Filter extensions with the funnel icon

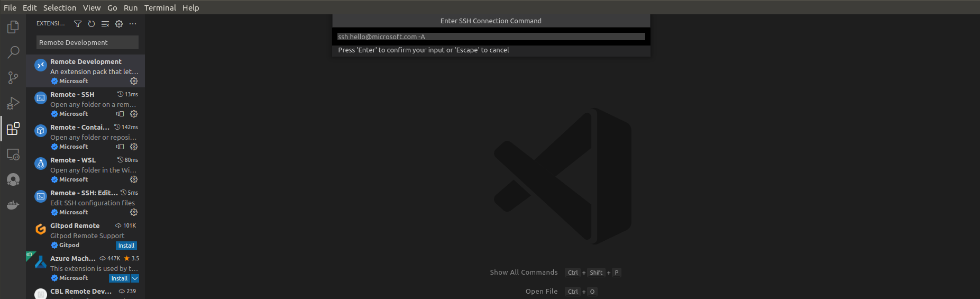[78, 24]
